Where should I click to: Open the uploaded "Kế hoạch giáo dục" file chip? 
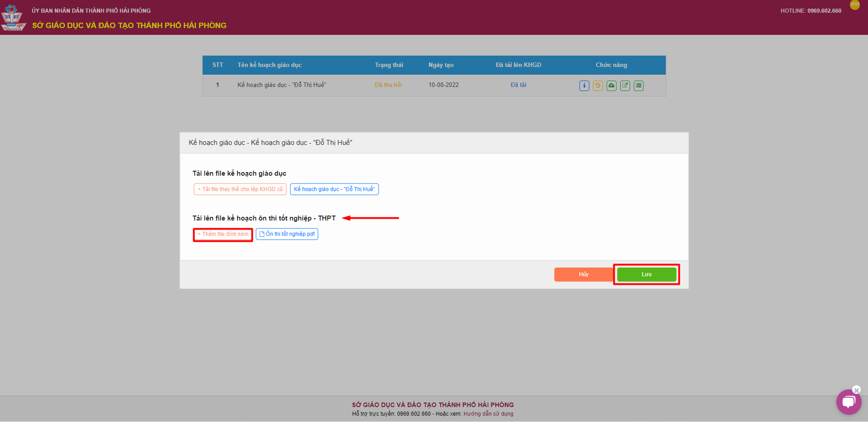[x=334, y=189]
